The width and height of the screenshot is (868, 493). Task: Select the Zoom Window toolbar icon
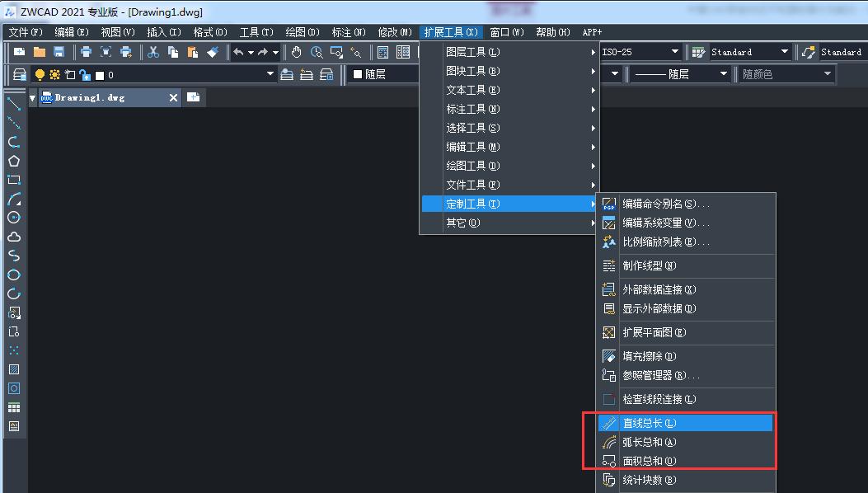(x=336, y=51)
